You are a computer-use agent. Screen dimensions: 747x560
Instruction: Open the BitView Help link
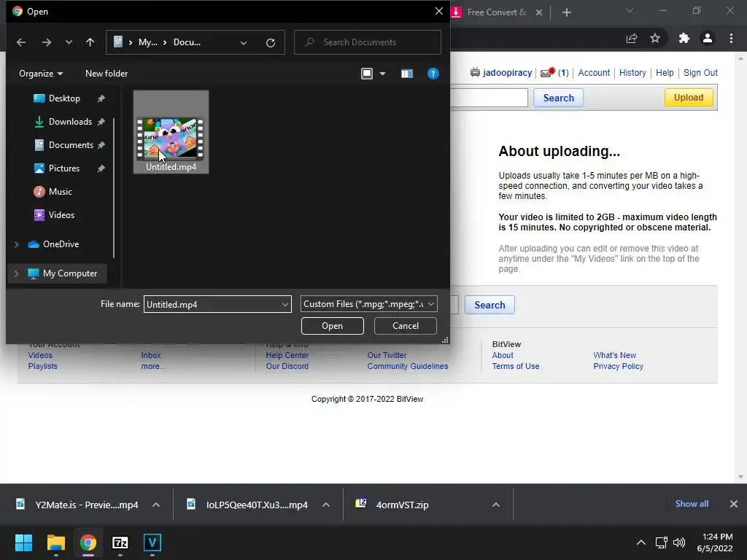[x=665, y=72]
